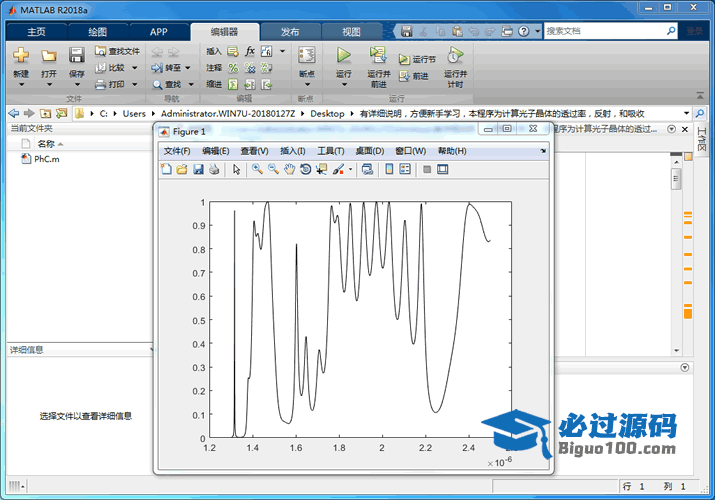Open the Brush color dropdown arrow
The image size is (715, 500).
click(350, 170)
